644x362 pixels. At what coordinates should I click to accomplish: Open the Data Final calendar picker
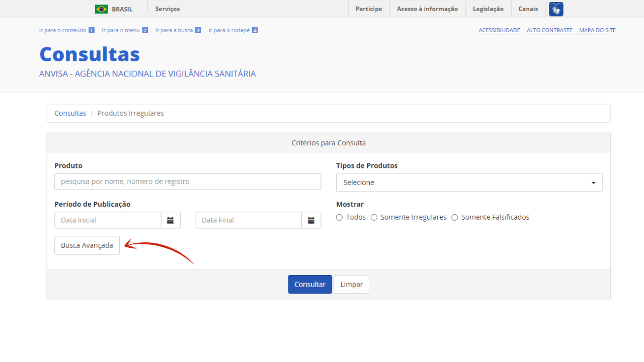point(311,220)
